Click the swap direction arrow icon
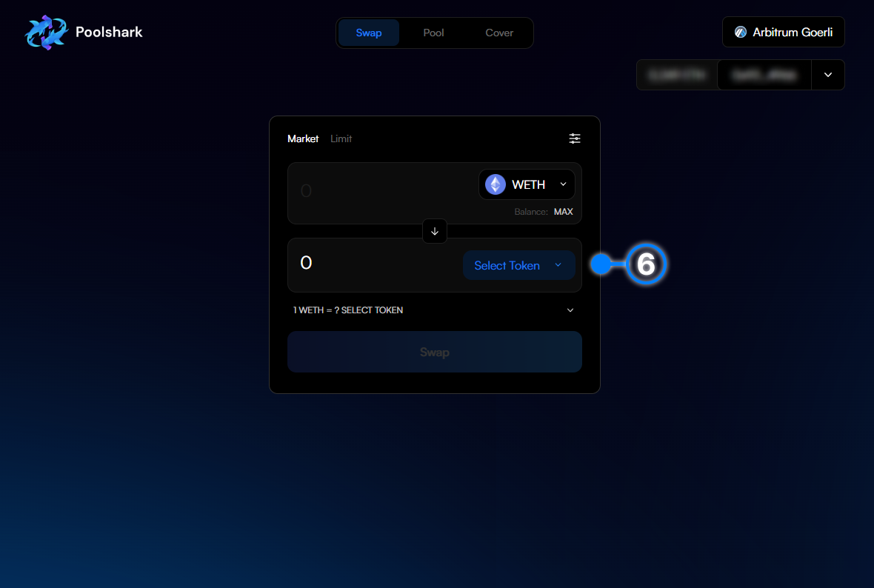The width and height of the screenshot is (874, 588). [x=435, y=231]
